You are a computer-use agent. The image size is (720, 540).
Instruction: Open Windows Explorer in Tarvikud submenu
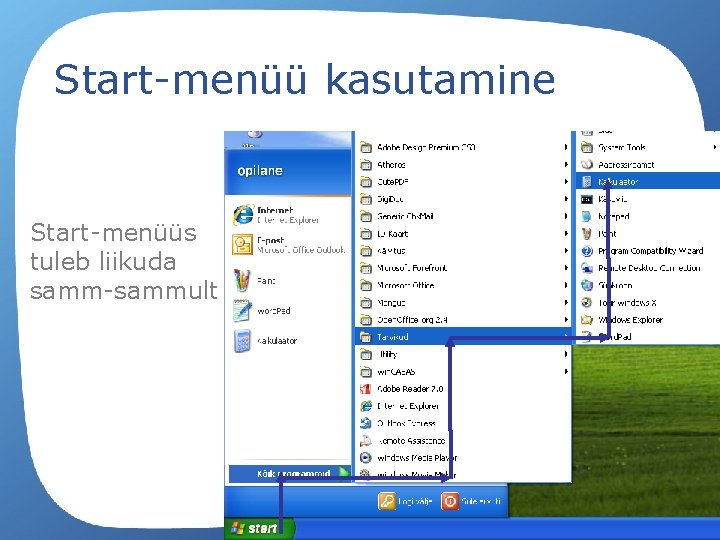click(648, 320)
